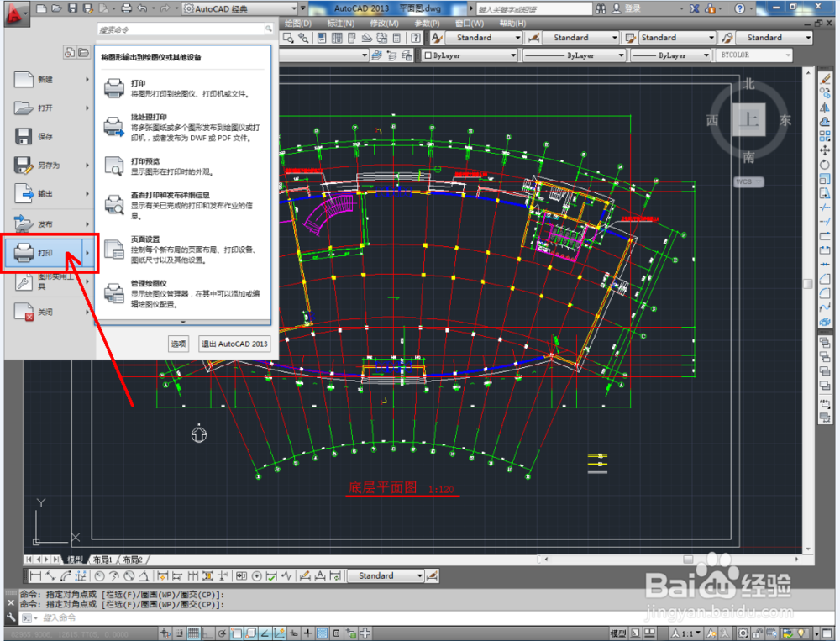The image size is (840, 641).
Task: Toggle Selection Cycling in status bar
Action: click(x=351, y=633)
